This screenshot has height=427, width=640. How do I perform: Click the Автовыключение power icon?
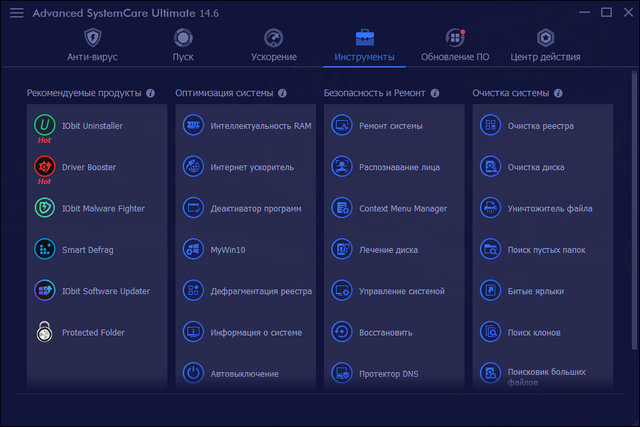[193, 373]
